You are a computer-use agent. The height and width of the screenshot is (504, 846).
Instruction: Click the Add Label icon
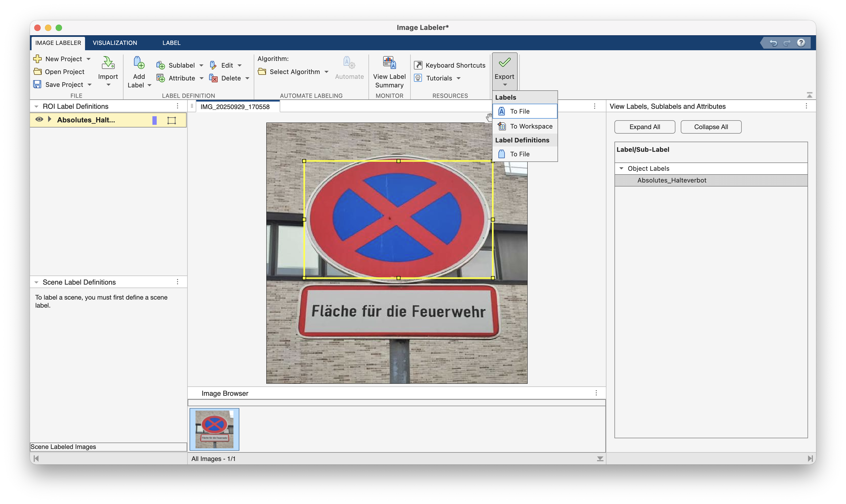139,63
